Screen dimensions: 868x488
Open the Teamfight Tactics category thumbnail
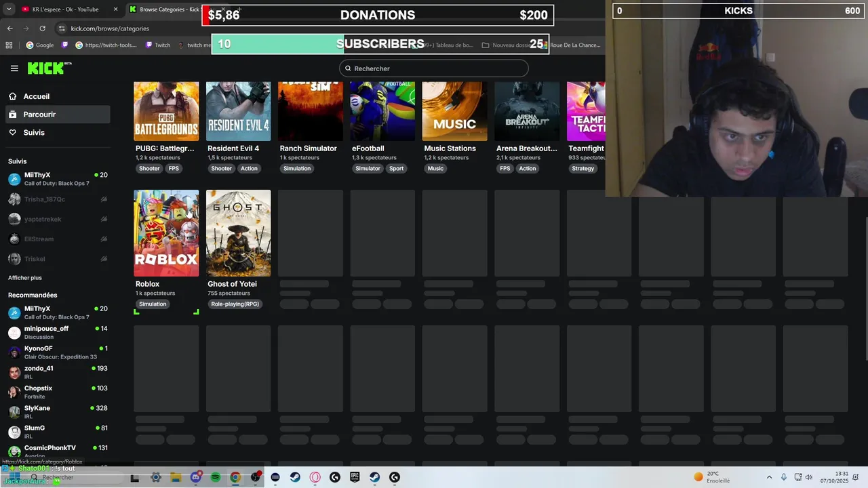click(586, 111)
